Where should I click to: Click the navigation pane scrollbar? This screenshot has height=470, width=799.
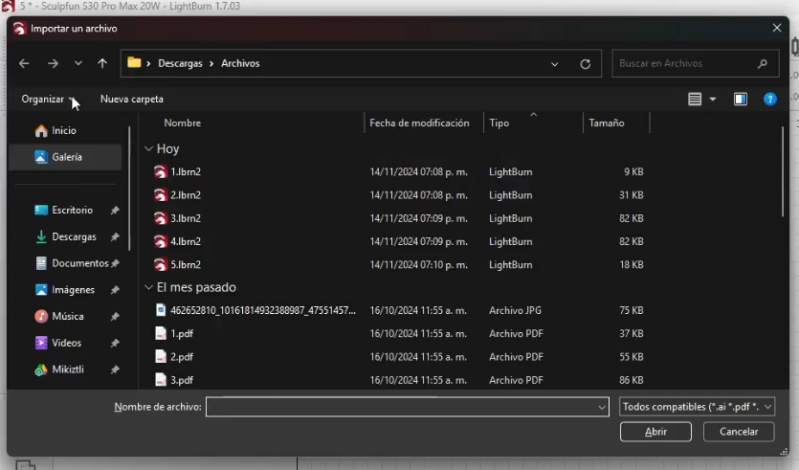pyautogui.click(x=129, y=189)
